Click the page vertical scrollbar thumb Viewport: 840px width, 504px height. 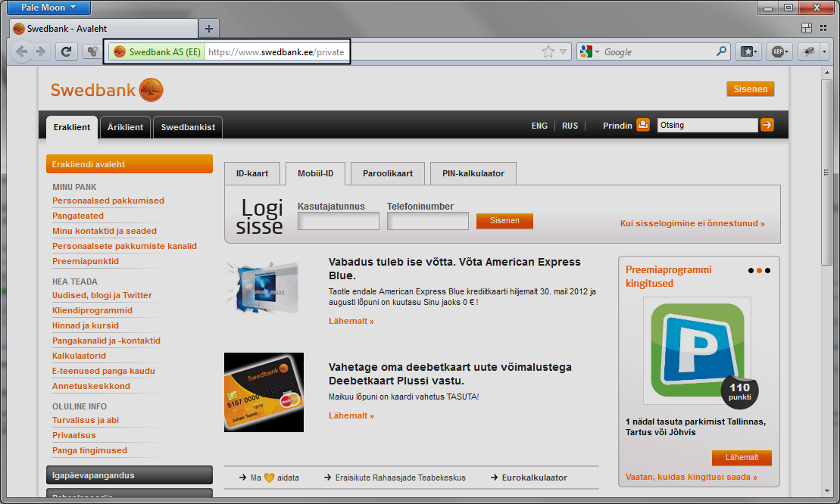tap(826, 173)
